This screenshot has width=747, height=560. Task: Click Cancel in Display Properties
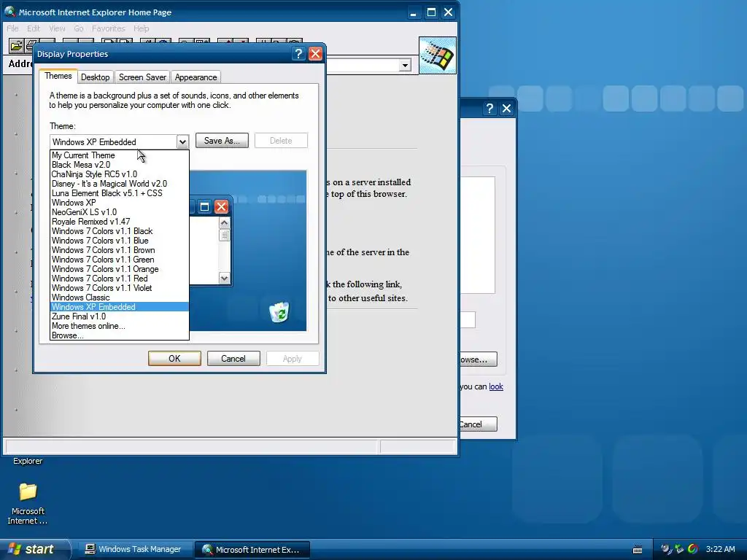point(233,359)
